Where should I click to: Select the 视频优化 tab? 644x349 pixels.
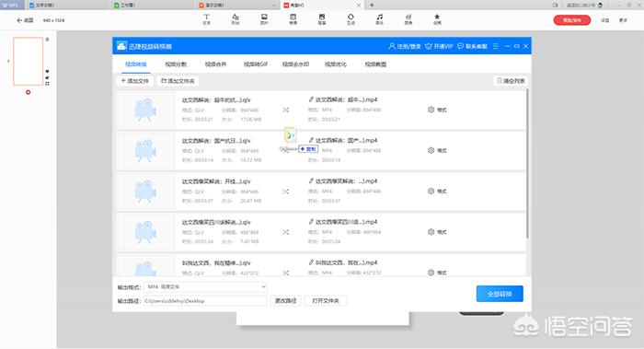[336, 64]
